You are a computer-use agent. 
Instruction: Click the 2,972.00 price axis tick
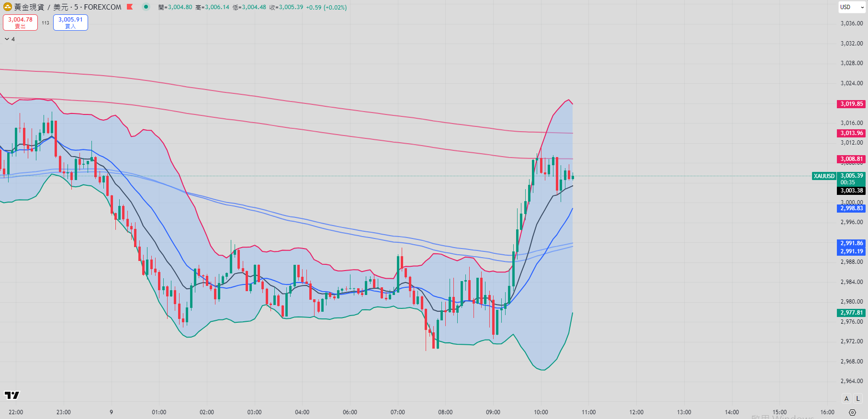click(852, 341)
